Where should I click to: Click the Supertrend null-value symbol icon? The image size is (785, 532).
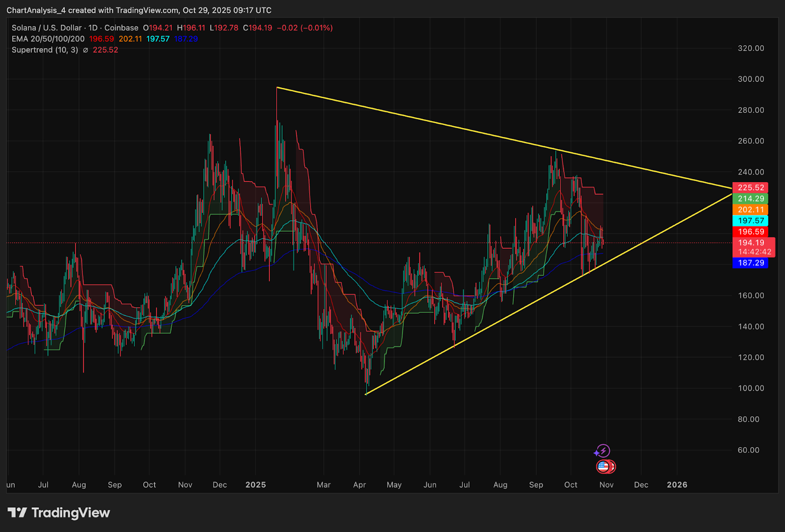pos(85,50)
